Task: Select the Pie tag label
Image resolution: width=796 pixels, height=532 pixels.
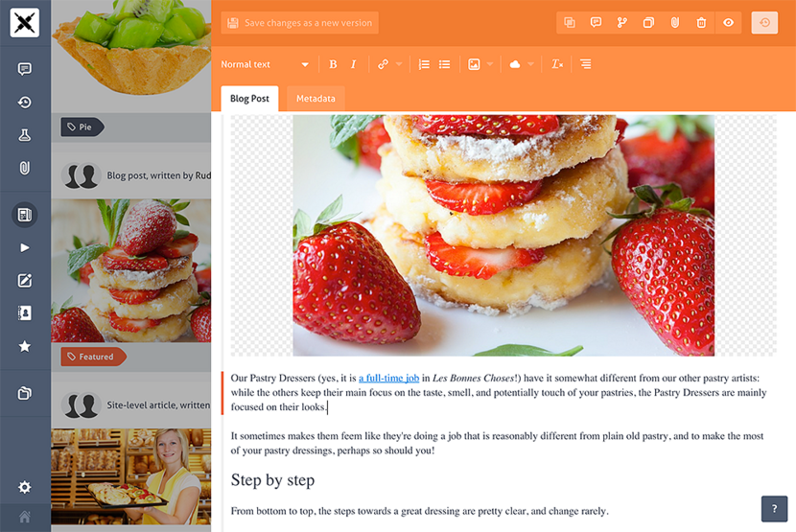Action: pyautogui.click(x=82, y=127)
